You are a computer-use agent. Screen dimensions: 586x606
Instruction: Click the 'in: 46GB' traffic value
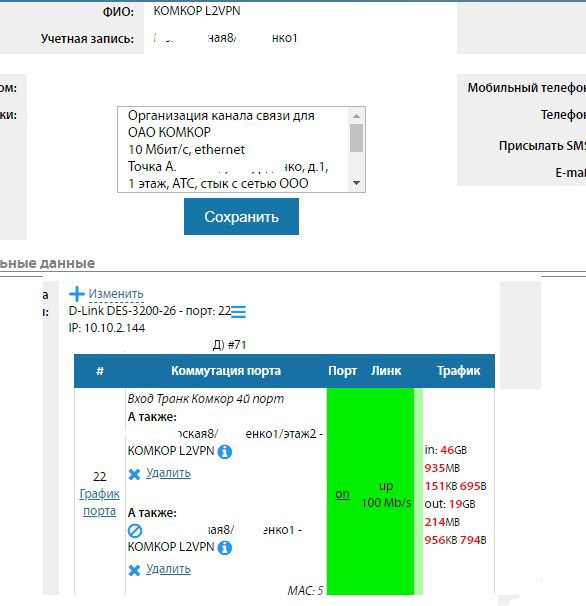(x=446, y=450)
